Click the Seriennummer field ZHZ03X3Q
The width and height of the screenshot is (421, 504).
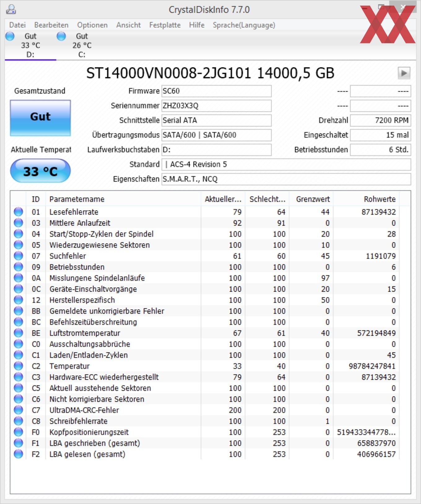216,106
